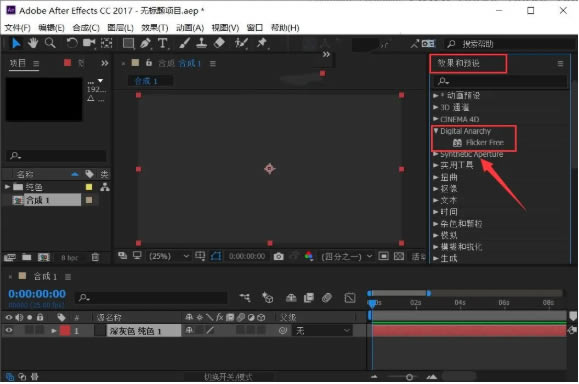Viewport: 579px width, 384px height.
Task: Toggle quality switch on 深灰色 纯色 1 layer
Action: click(210, 330)
